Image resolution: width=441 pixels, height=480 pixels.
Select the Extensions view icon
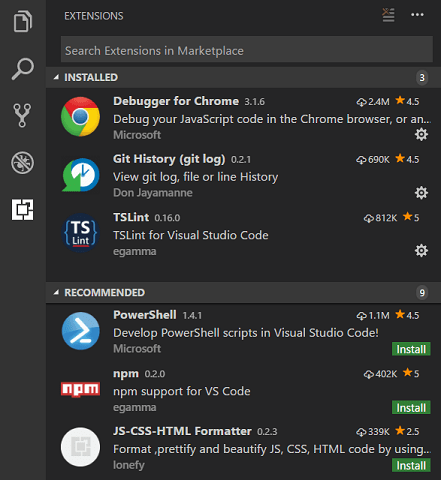22,210
